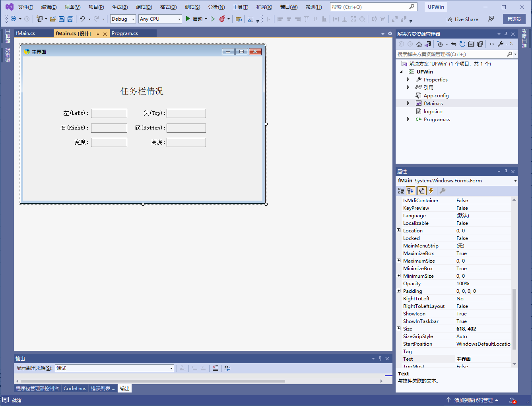Image resolution: width=532 pixels, height=406 pixels.
Task: Click Collapse All icon in Solution Explorer
Action: tap(471, 44)
